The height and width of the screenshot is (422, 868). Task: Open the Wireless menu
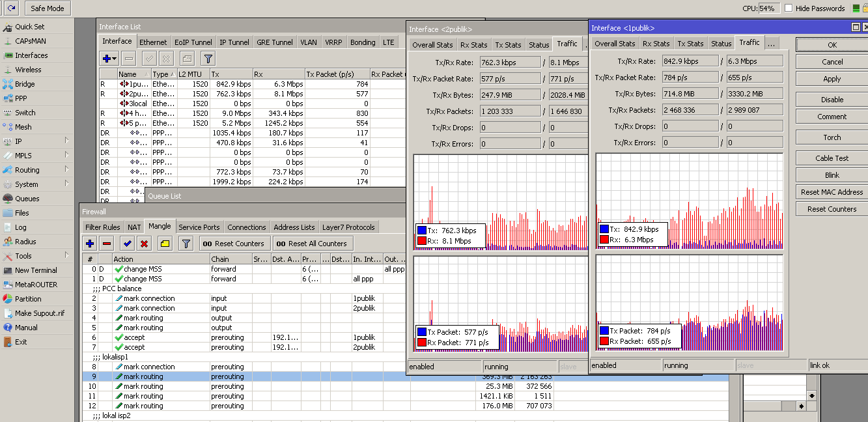[28, 70]
